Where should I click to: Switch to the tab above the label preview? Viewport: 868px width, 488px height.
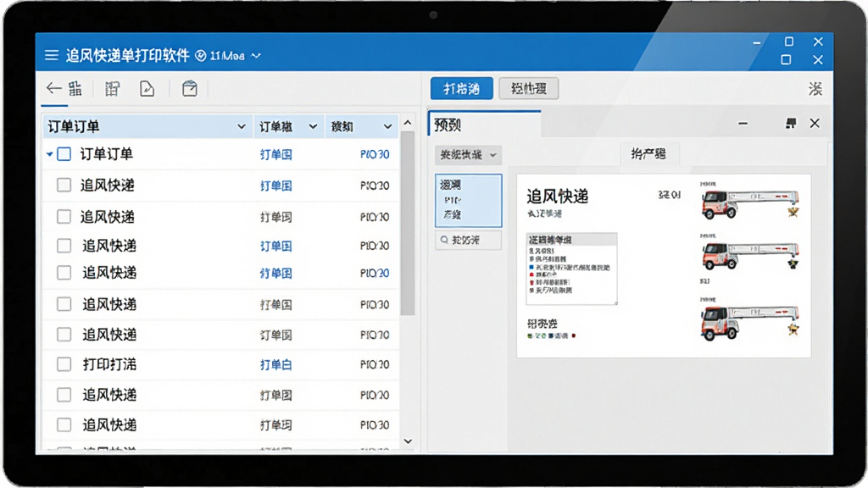(x=648, y=154)
